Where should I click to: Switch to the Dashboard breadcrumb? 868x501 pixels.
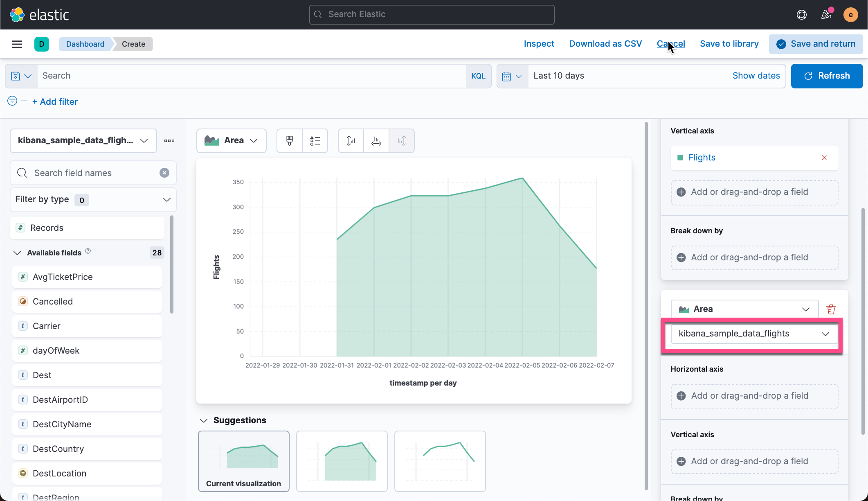85,44
